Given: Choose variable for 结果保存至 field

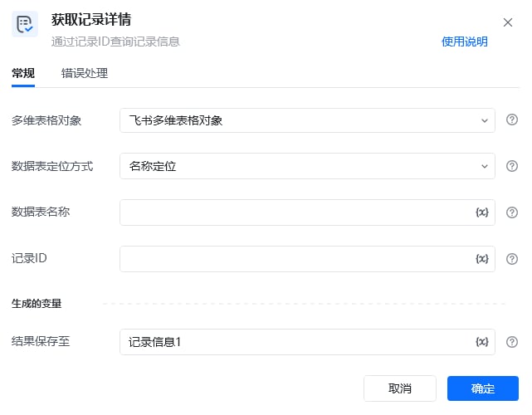Looking at the screenshot, I should click(481, 342).
